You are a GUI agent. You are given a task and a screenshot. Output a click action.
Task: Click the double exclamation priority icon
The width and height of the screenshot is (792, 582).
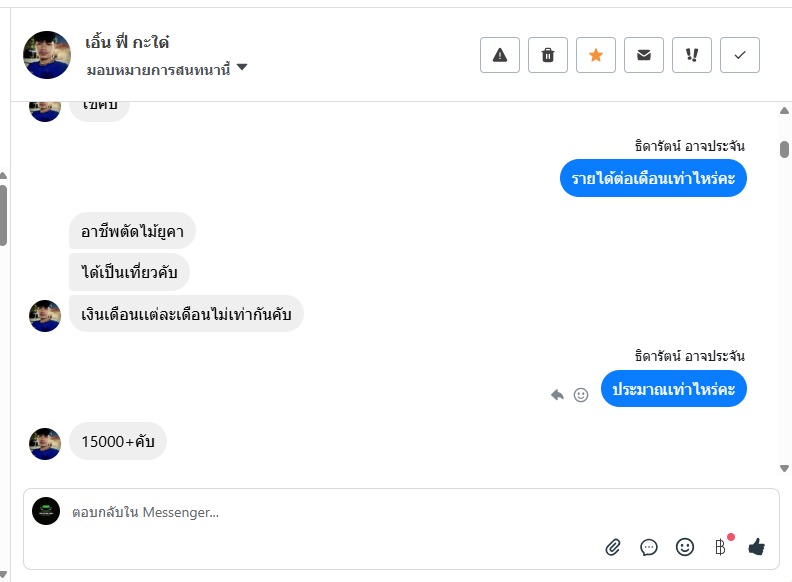point(692,55)
